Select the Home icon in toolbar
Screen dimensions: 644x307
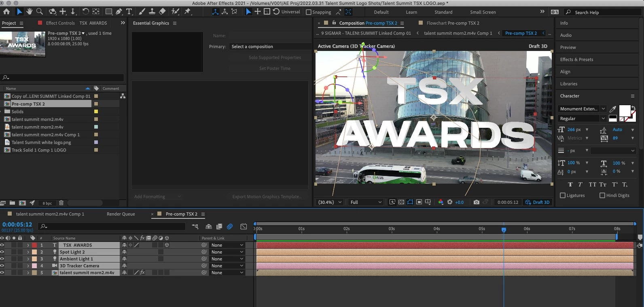(6, 11)
